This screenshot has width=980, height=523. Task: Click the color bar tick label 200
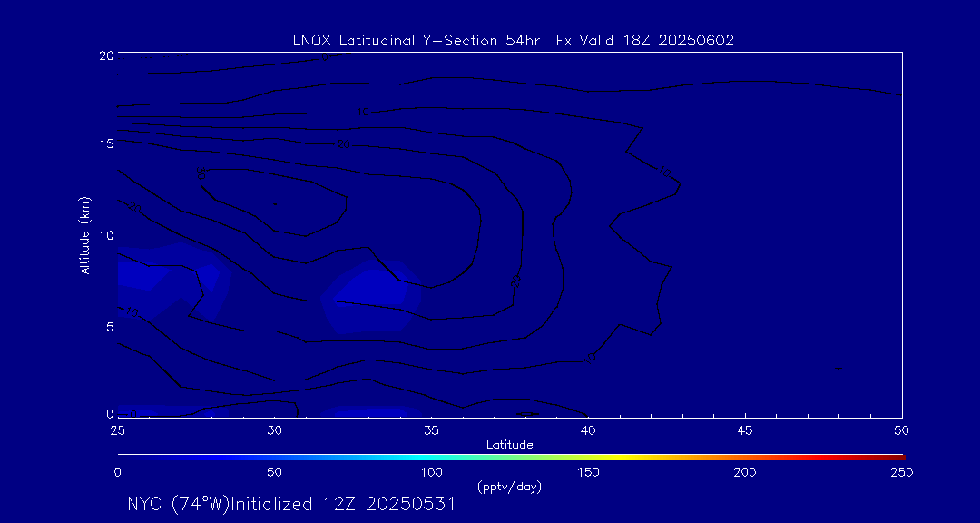click(745, 472)
